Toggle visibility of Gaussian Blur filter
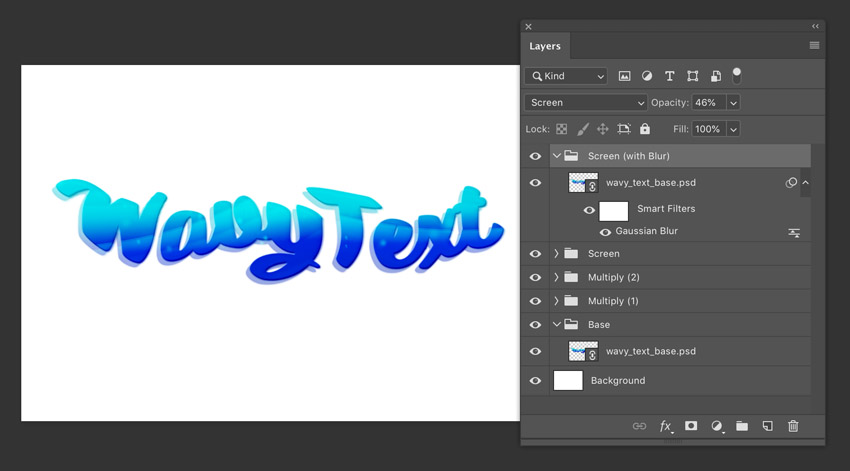This screenshot has width=850, height=471. tap(605, 232)
